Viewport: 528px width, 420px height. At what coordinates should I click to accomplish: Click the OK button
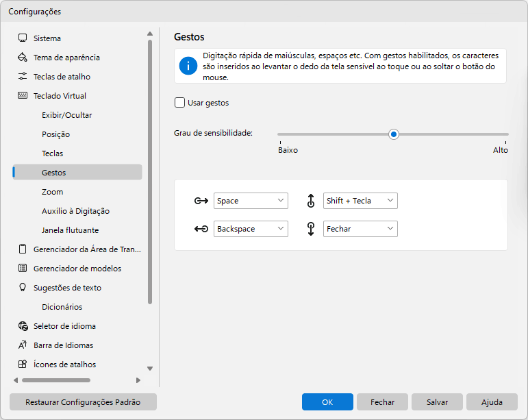tap(327, 402)
